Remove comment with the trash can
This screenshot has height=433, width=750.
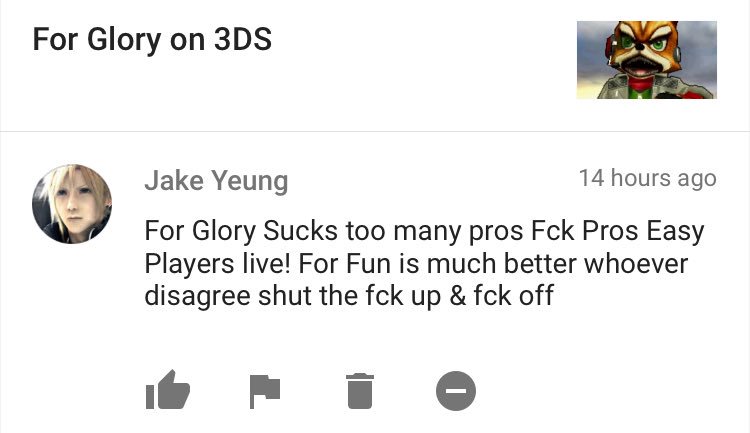360,391
